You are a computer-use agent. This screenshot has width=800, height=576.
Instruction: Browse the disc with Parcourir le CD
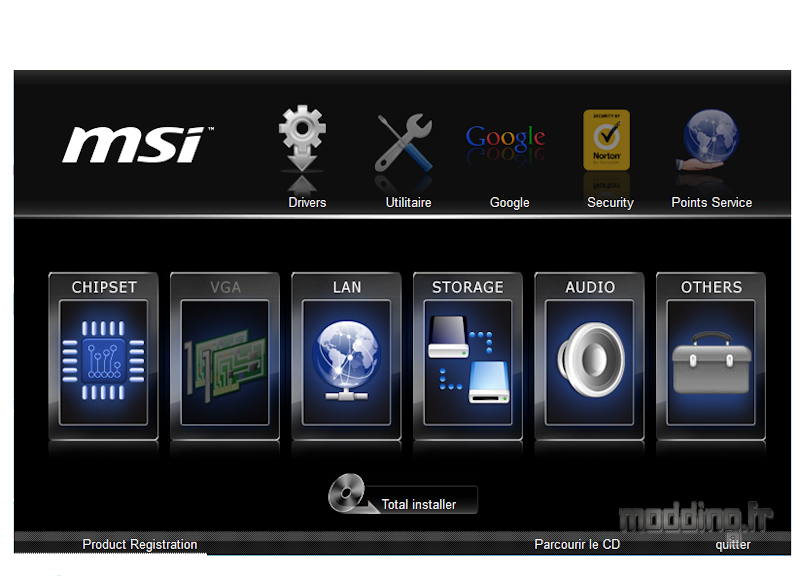[577, 544]
